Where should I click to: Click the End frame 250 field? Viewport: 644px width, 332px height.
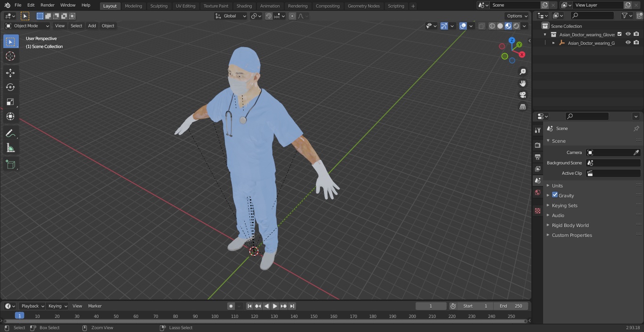511,306
